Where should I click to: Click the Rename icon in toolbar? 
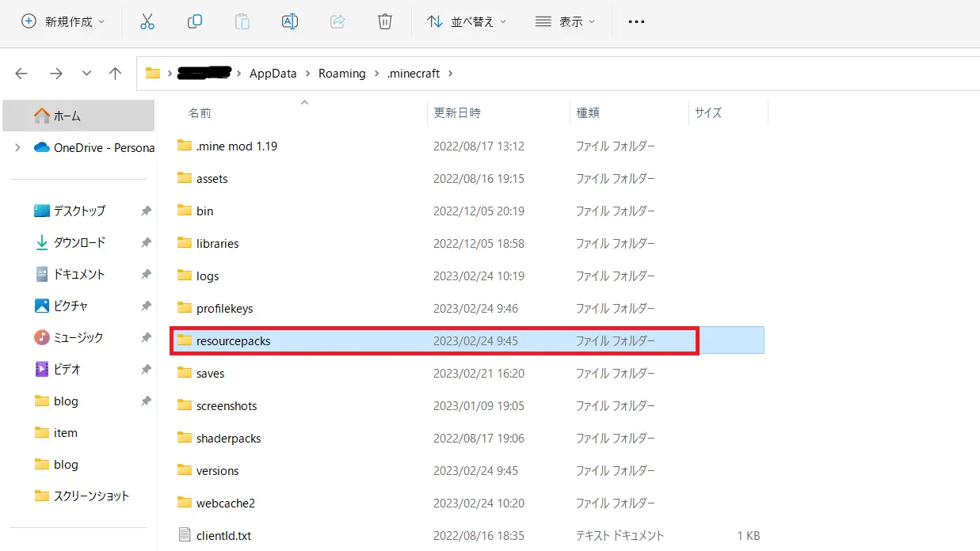(x=290, y=22)
